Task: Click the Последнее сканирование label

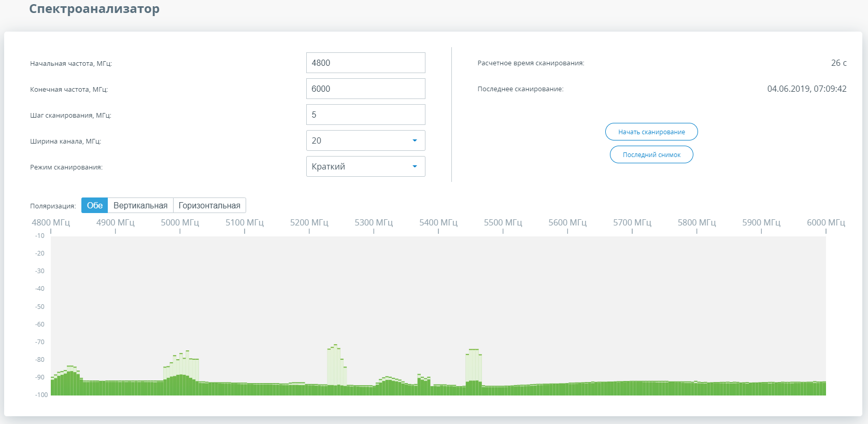Action: coord(520,89)
